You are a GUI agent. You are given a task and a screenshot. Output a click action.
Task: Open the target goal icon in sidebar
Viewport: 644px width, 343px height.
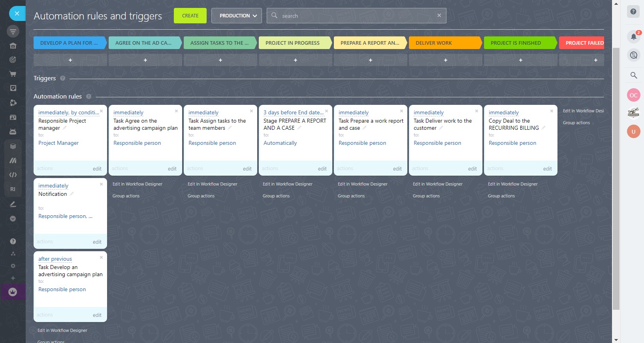click(x=13, y=60)
